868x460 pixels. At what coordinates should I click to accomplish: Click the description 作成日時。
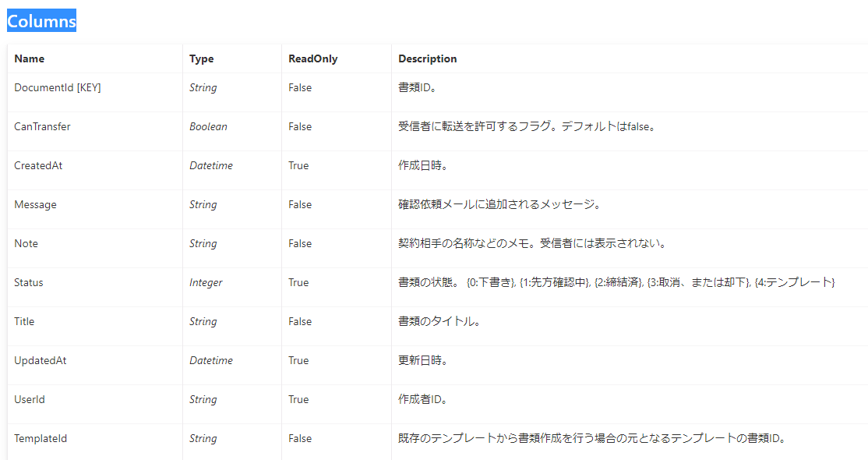[x=424, y=165]
